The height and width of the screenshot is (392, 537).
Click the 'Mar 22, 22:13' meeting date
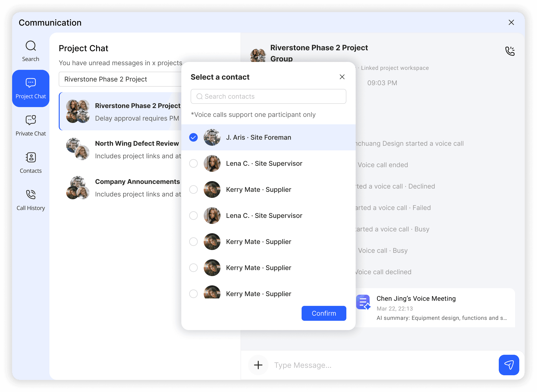(395, 309)
